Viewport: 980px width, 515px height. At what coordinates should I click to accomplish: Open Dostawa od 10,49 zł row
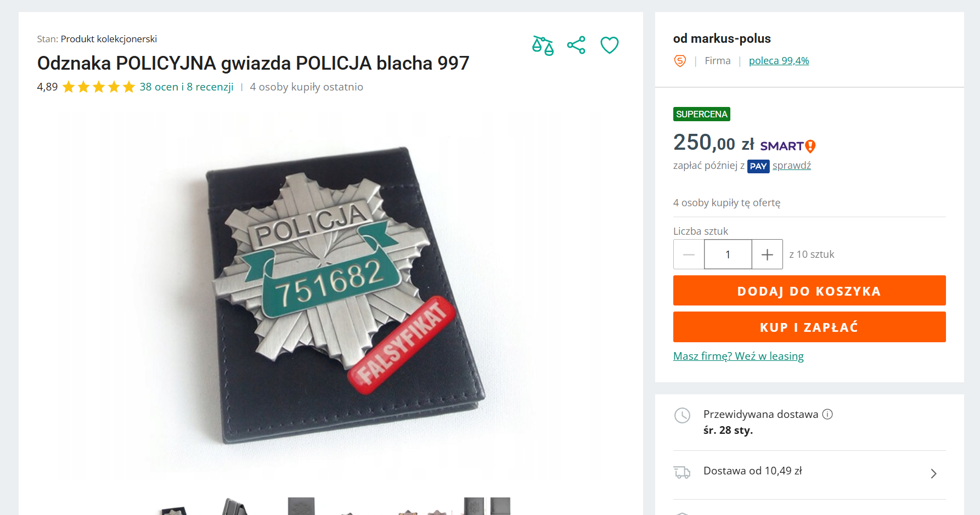[809, 472]
